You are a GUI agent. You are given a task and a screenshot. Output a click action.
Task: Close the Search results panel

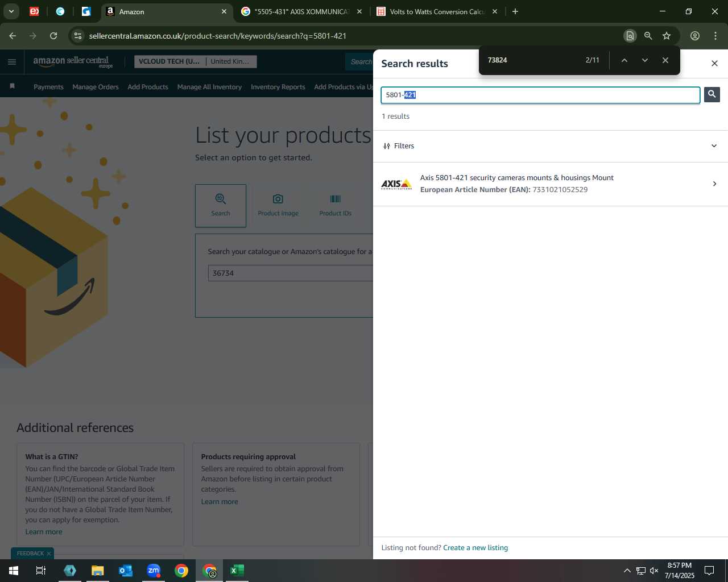(x=714, y=63)
